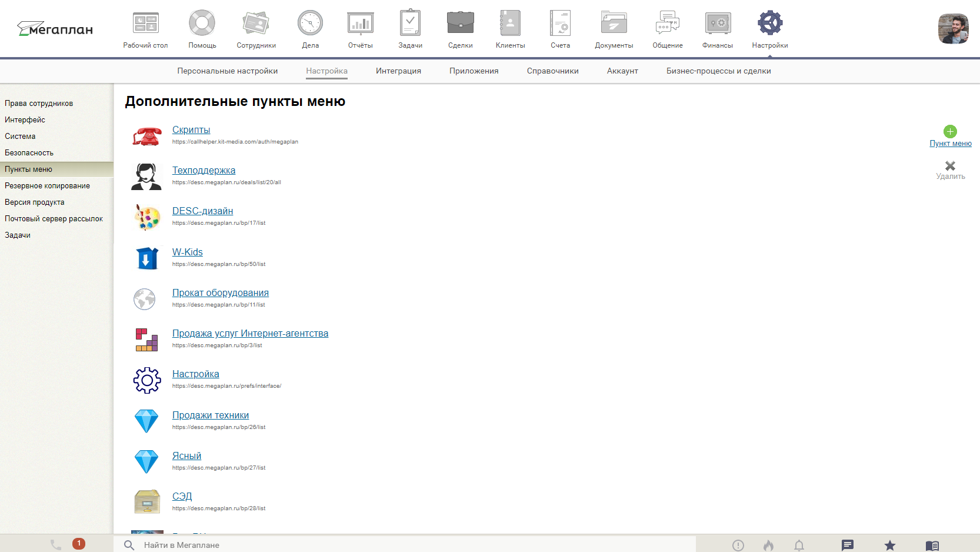Open the Клиенты address book icon

(x=510, y=23)
